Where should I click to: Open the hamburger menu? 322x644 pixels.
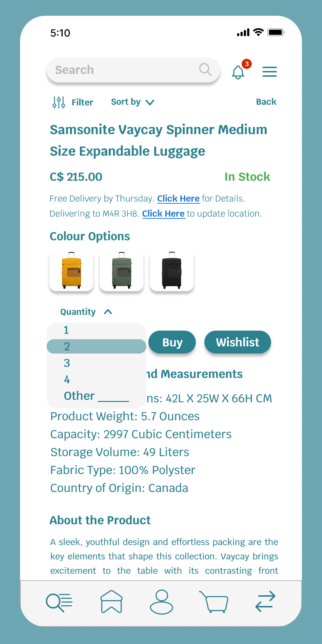[269, 72]
